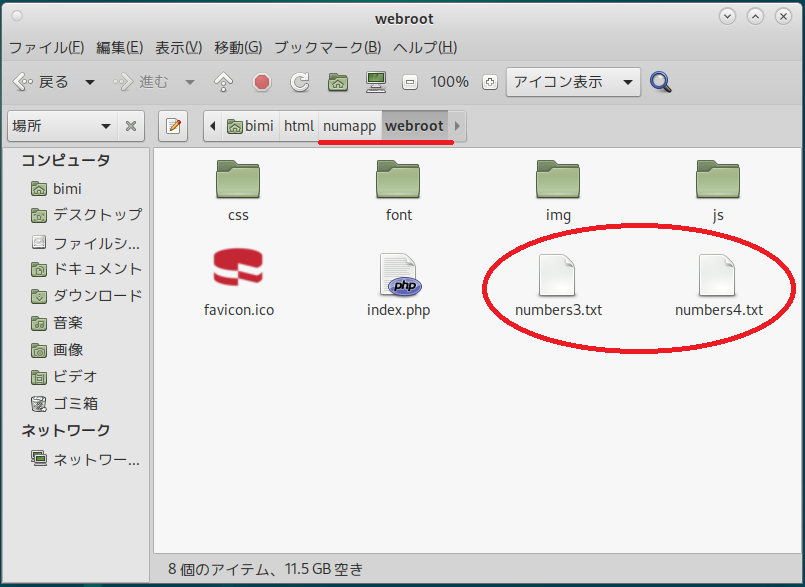Select ダウンロード in the sidebar
Viewport: 805px width, 587px height.
coord(96,295)
